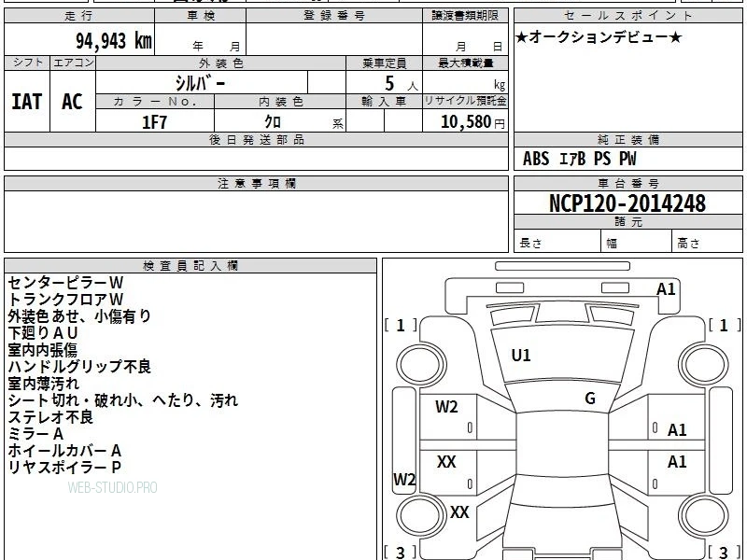Click the note リヤスポイラーP
Image resolution: width=747 pixels, height=560 pixels.
coord(64,468)
